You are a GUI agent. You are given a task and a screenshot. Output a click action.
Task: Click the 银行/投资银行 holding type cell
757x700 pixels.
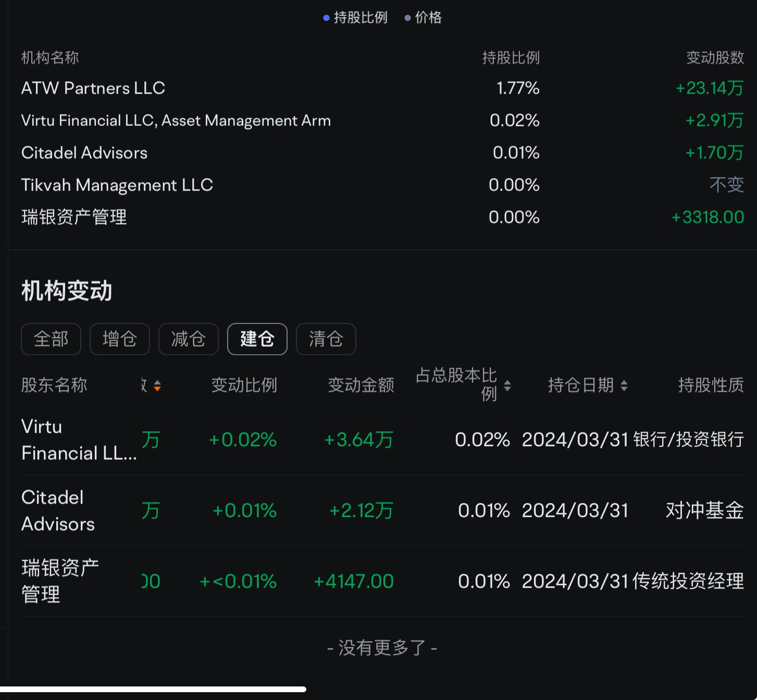click(x=689, y=440)
